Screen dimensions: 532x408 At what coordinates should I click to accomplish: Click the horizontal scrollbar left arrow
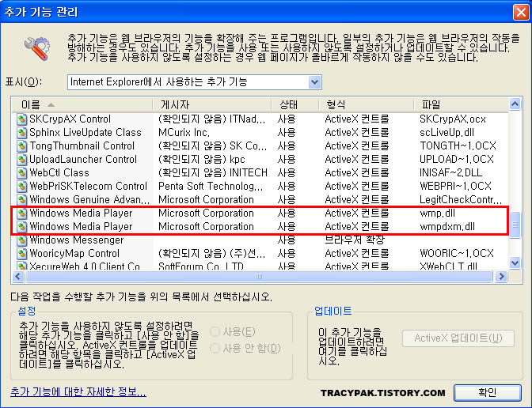[x=18, y=277]
